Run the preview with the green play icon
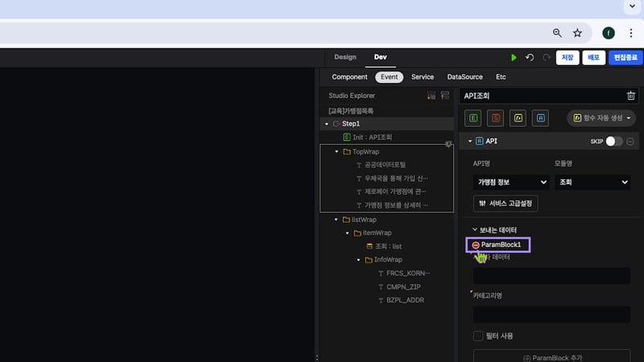Viewport: 644px width, 362px height. [x=514, y=57]
